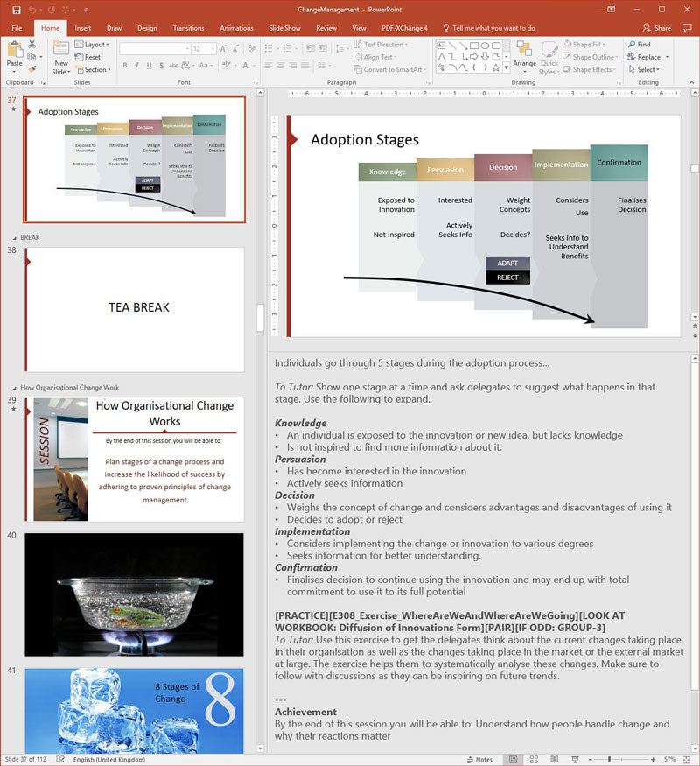The image size is (700, 766).
Task: Switch to the Design tab
Action: 147,28
